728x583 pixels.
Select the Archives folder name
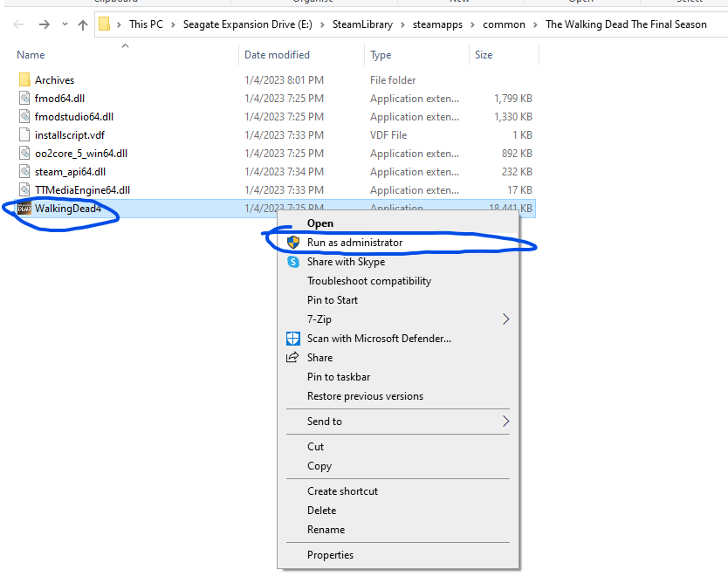click(x=54, y=79)
